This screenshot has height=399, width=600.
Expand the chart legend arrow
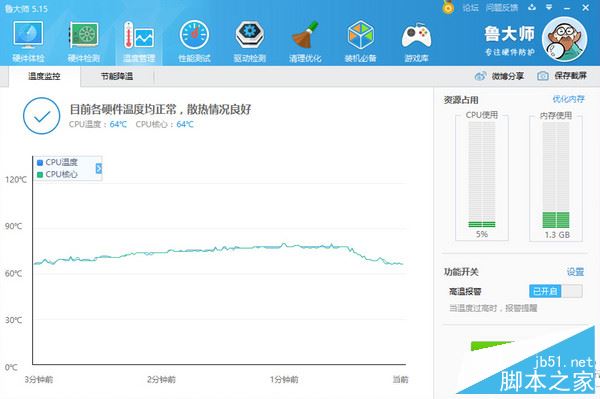(x=99, y=168)
